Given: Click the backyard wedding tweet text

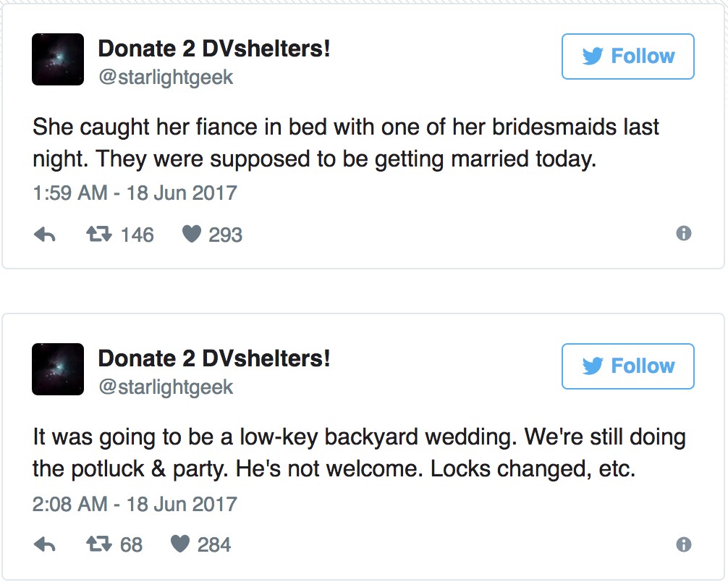Looking at the screenshot, I should 359,453.
